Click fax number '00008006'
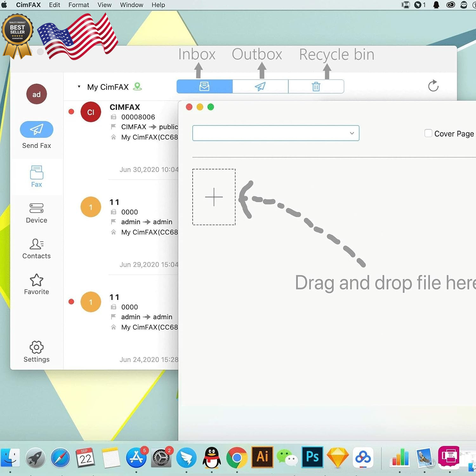Screen dimensions: 476x476 coord(138,117)
